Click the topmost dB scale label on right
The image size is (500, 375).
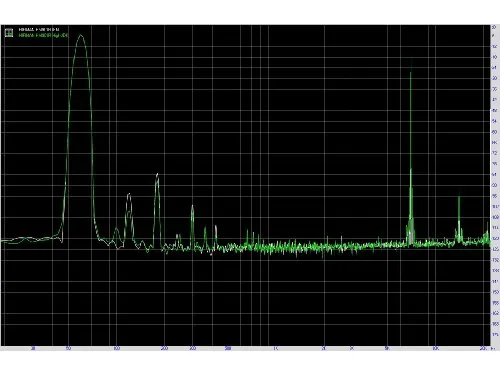(494, 27)
